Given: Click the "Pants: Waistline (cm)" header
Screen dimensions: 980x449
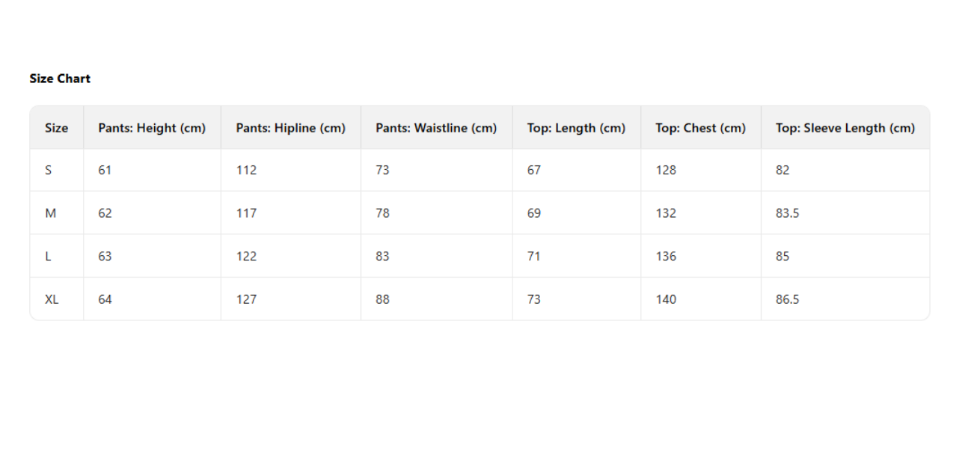Looking at the screenshot, I should click(436, 128).
